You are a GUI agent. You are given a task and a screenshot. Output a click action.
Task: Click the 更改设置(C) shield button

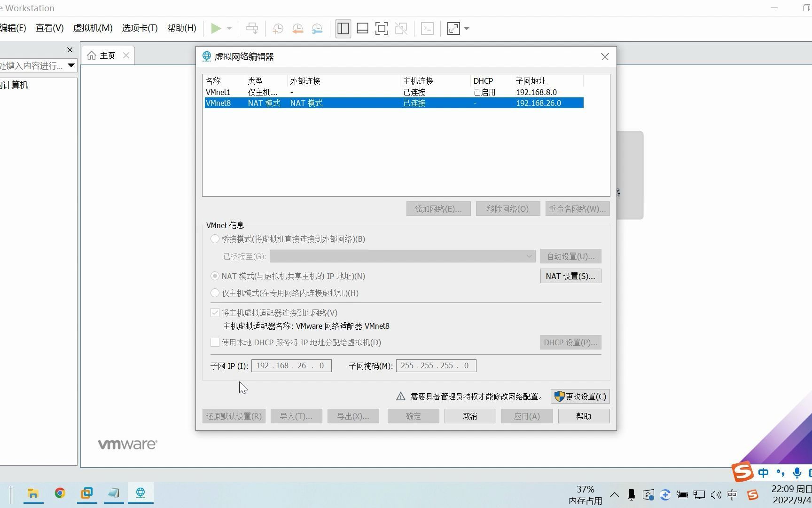(x=580, y=397)
